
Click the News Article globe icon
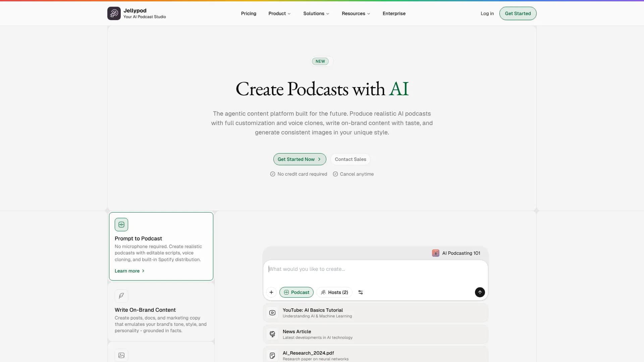pyautogui.click(x=272, y=334)
